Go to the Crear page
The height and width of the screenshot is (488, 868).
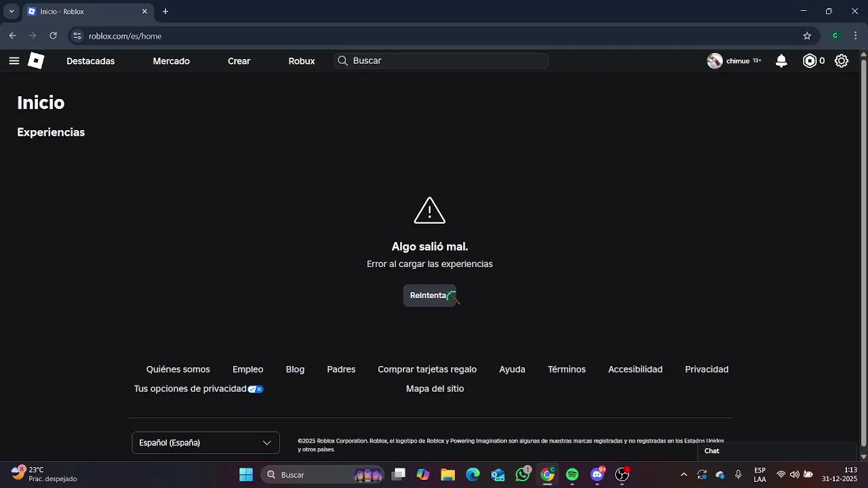(239, 61)
